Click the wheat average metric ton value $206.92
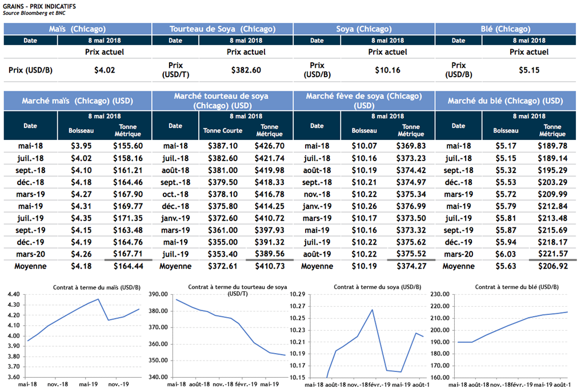Screen dimensions: 585x392 click(552, 266)
